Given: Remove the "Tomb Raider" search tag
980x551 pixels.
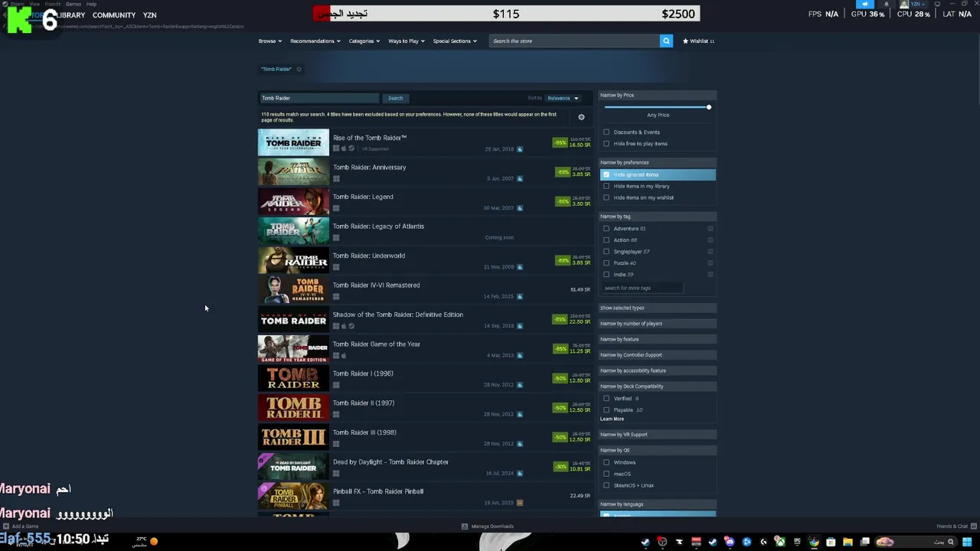Looking at the screenshot, I should (299, 69).
